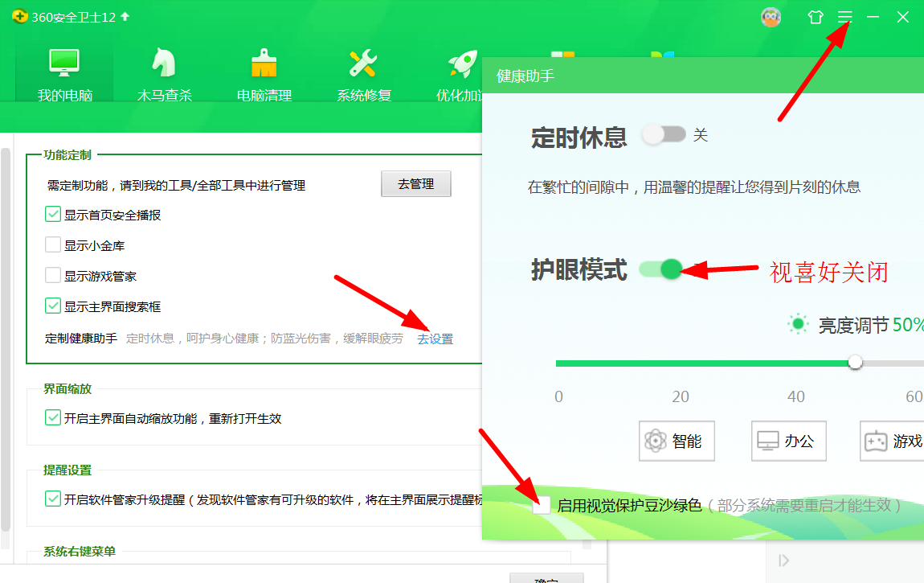This screenshot has width=924, height=583.
Task: Click the 去管理 button
Action: (416, 184)
